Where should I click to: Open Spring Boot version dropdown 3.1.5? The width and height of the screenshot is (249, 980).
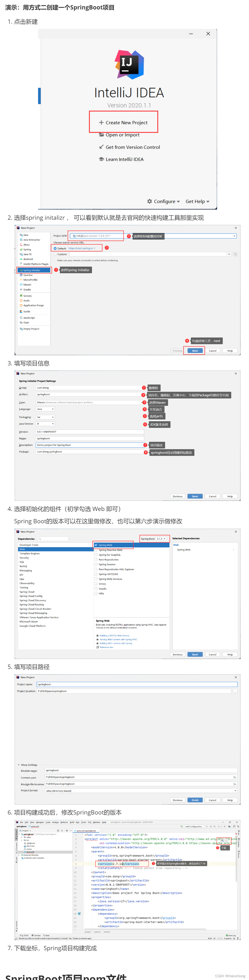[162, 539]
